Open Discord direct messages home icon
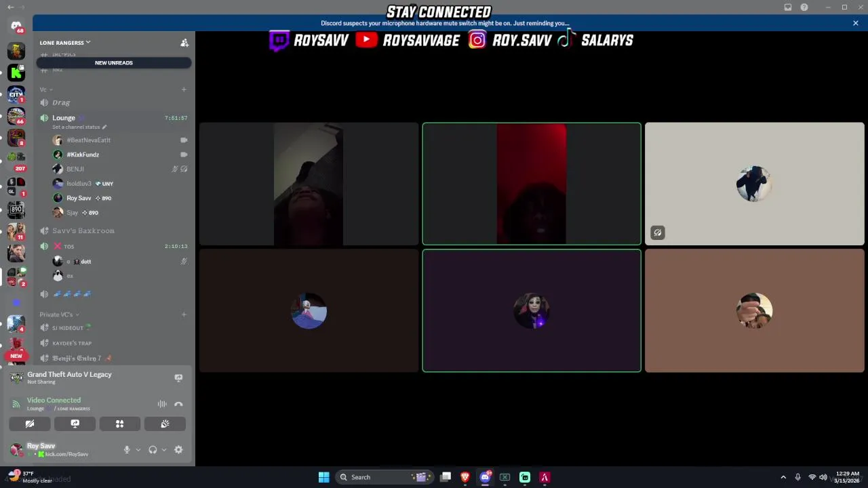Viewport: 868px width, 488px height. [x=16, y=26]
